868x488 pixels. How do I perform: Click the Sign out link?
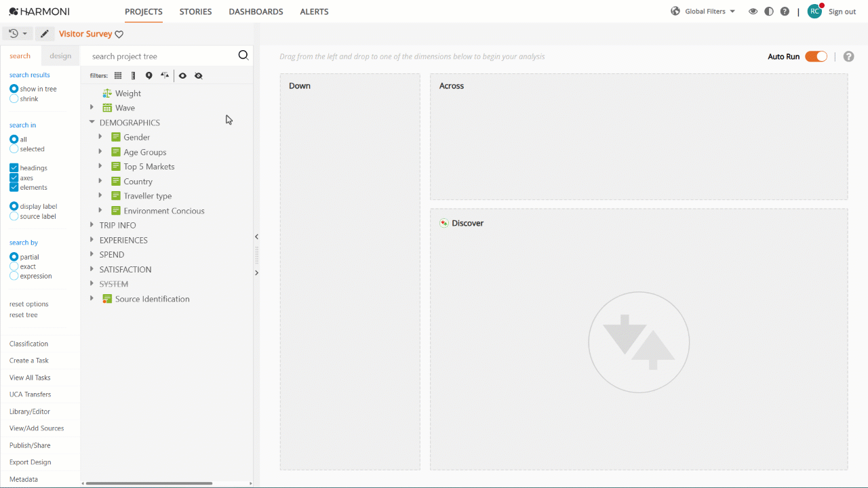842,12
